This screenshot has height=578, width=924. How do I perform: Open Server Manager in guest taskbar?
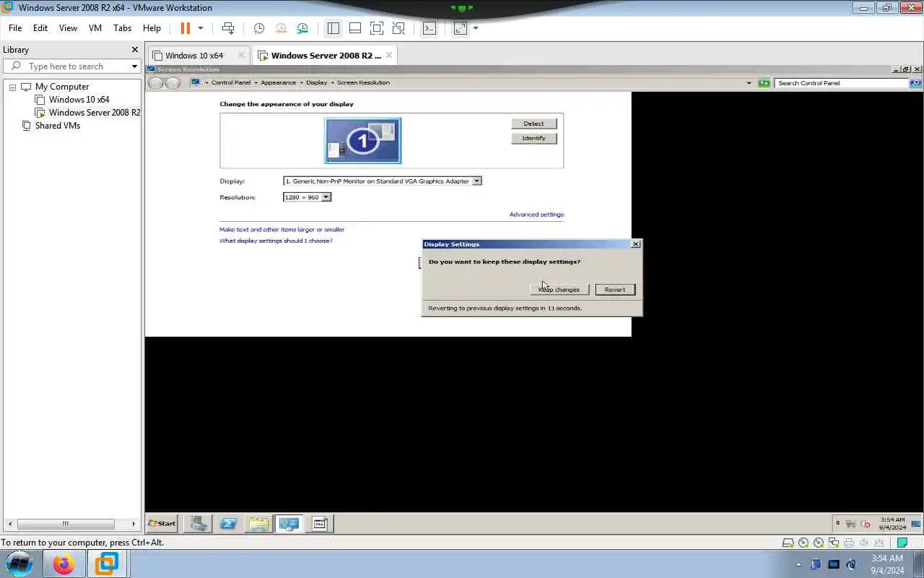198,524
